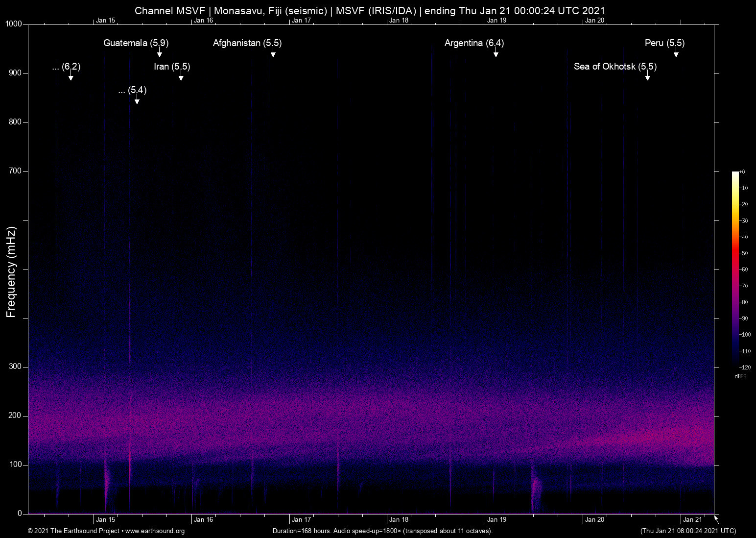
Task: Select the unnamed (5.4) event label
Action: [133, 90]
